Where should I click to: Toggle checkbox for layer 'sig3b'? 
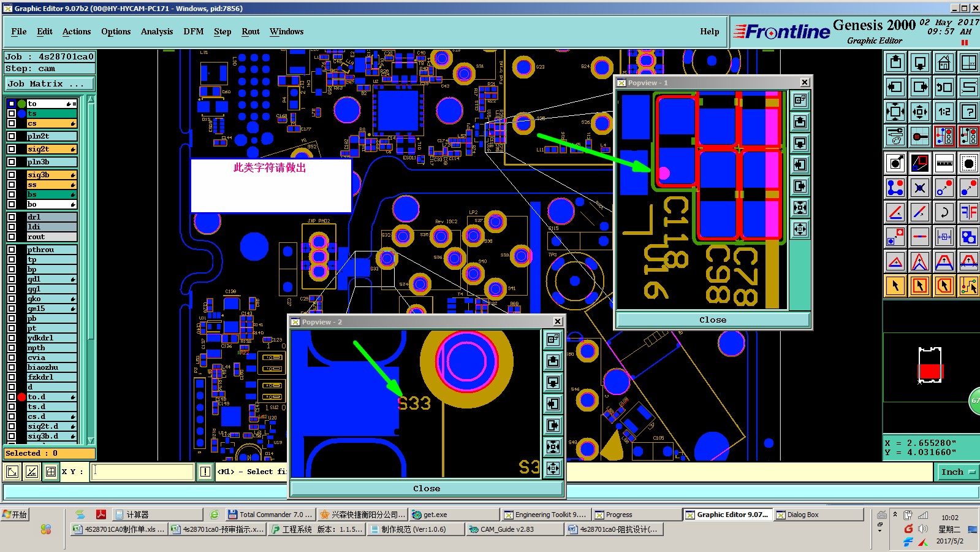(12, 175)
